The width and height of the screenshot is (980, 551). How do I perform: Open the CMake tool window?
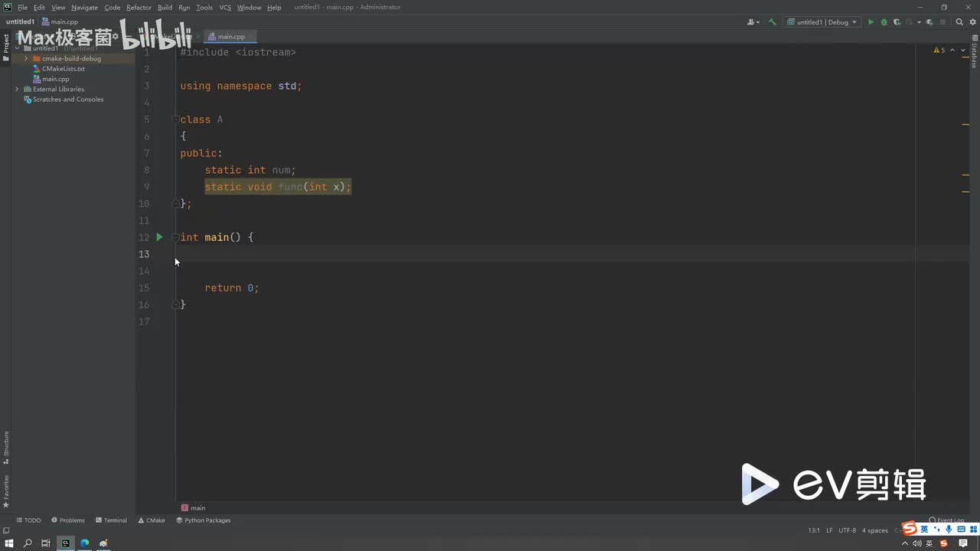click(152, 520)
